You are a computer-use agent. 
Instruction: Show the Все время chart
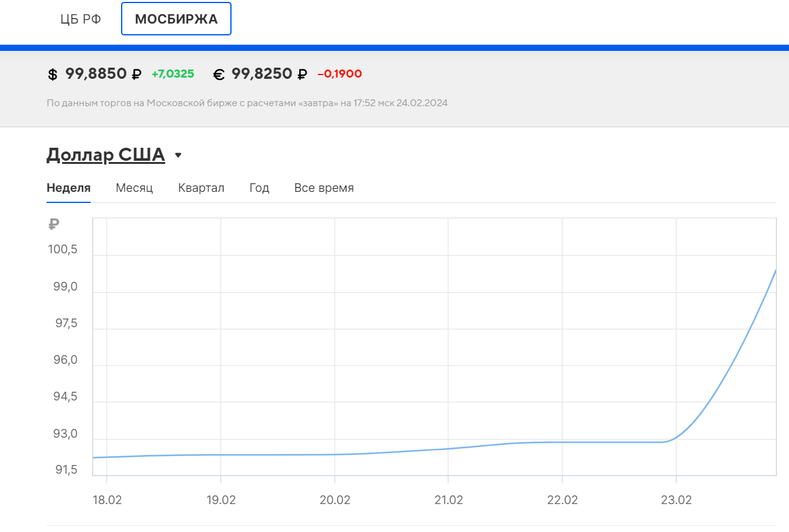324,188
